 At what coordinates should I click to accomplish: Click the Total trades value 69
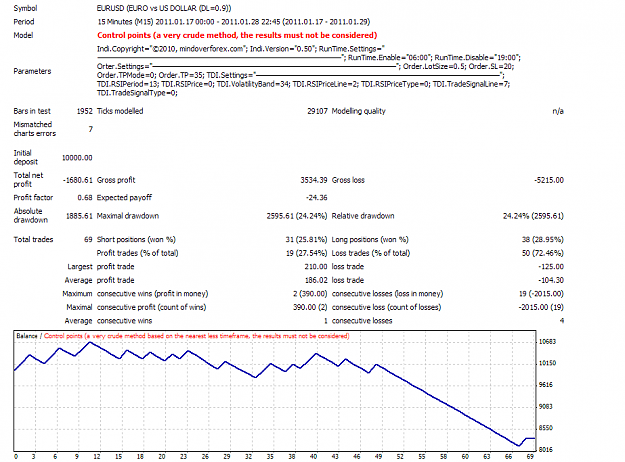click(88, 239)
